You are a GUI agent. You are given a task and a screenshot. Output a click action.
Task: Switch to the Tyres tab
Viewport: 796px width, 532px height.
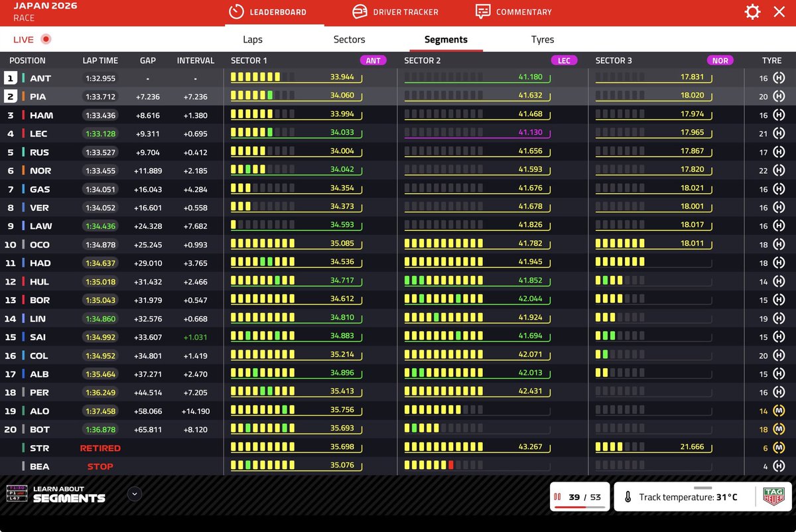pos(543,39)
